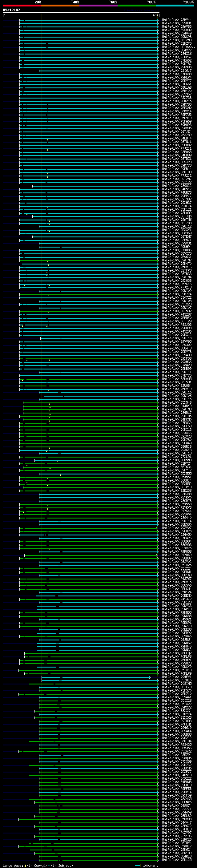The image size is (197, 868).
Task: Select label UniRef100_C5X548
Action: (x=176, y=402)
